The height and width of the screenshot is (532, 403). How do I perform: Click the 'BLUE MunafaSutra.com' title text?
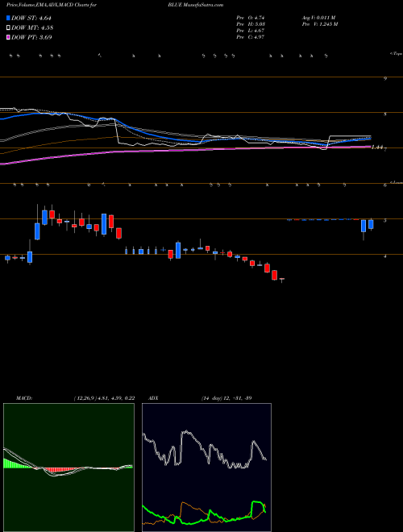195,5
